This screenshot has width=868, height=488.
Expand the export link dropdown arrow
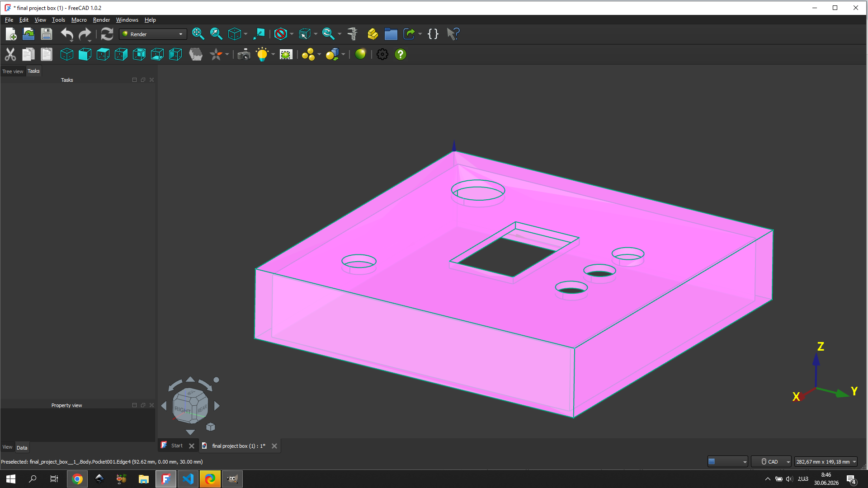420,34
